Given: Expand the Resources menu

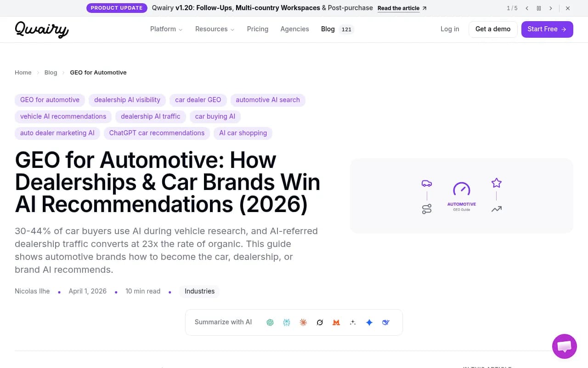Looking at the screenshot, I should tap(215, 29).
